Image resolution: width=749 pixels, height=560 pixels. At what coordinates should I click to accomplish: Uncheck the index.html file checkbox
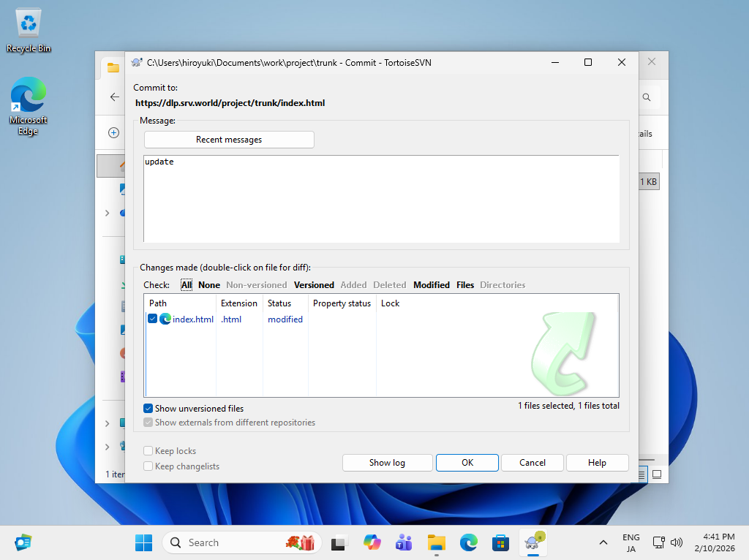tap(152, 319)
